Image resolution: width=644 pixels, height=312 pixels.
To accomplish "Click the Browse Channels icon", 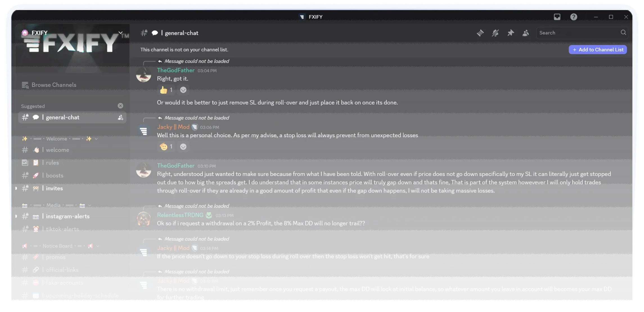I will (x=25, y=85).
